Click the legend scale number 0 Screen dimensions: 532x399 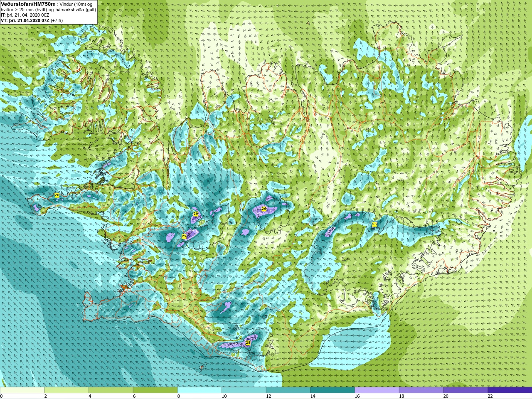pos(1,396)
